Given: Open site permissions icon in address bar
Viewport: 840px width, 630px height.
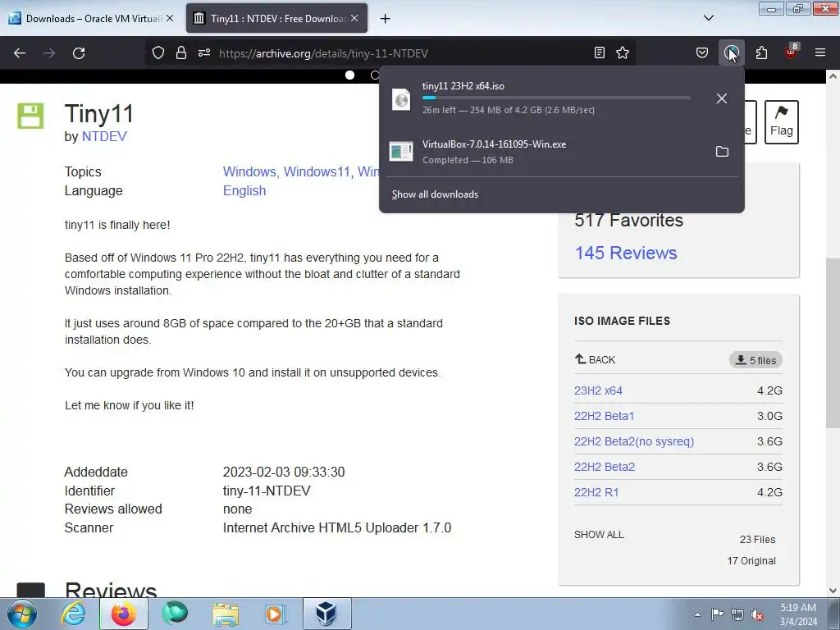Looking at the screenshot, I should [x=204, y=53].
